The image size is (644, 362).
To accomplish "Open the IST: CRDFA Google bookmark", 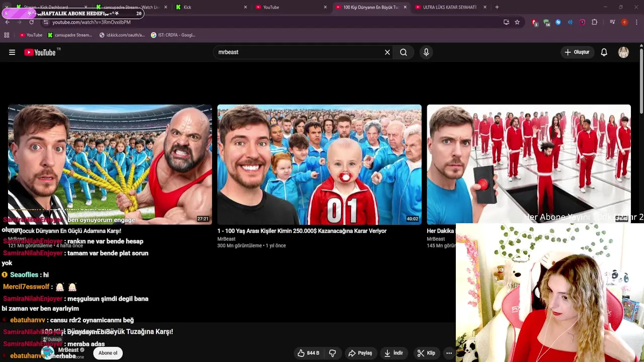I will coord(173,35).
